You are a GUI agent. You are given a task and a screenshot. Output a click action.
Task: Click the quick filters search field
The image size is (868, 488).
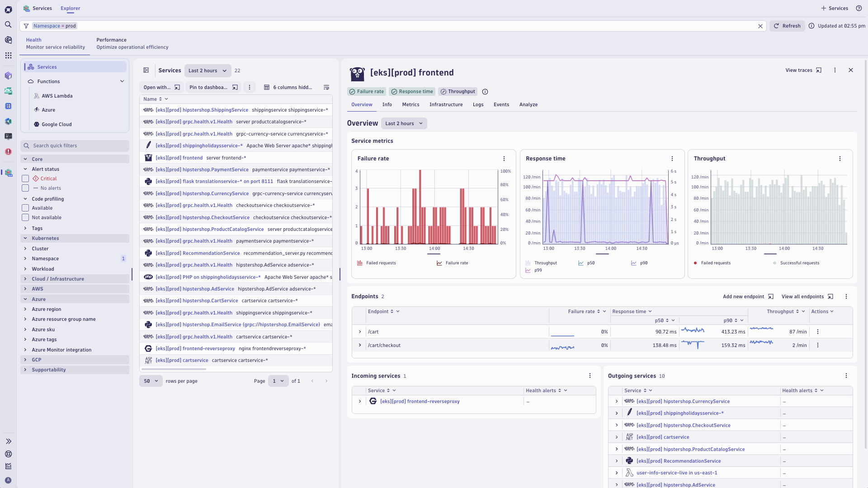click(x=75, y=145)
